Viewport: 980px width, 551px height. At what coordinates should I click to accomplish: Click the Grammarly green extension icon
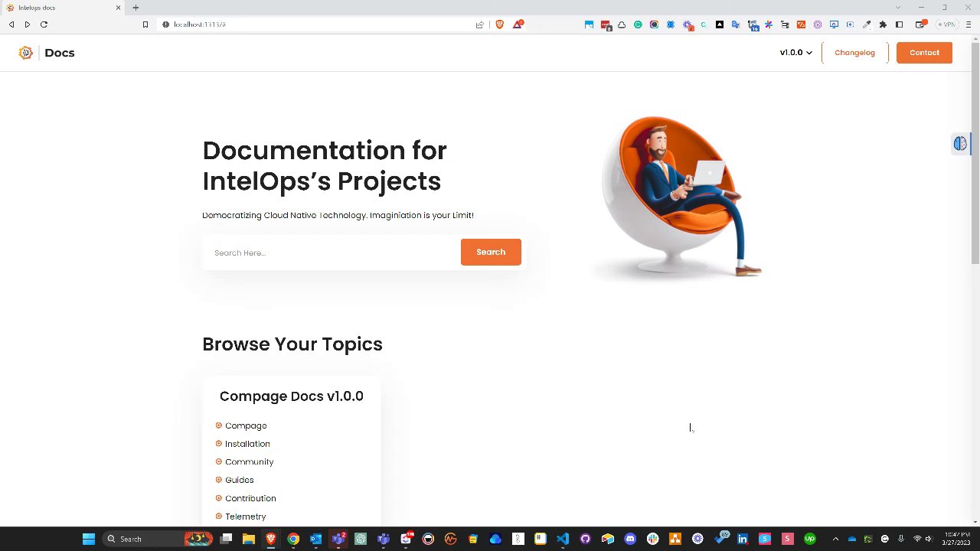638,24
